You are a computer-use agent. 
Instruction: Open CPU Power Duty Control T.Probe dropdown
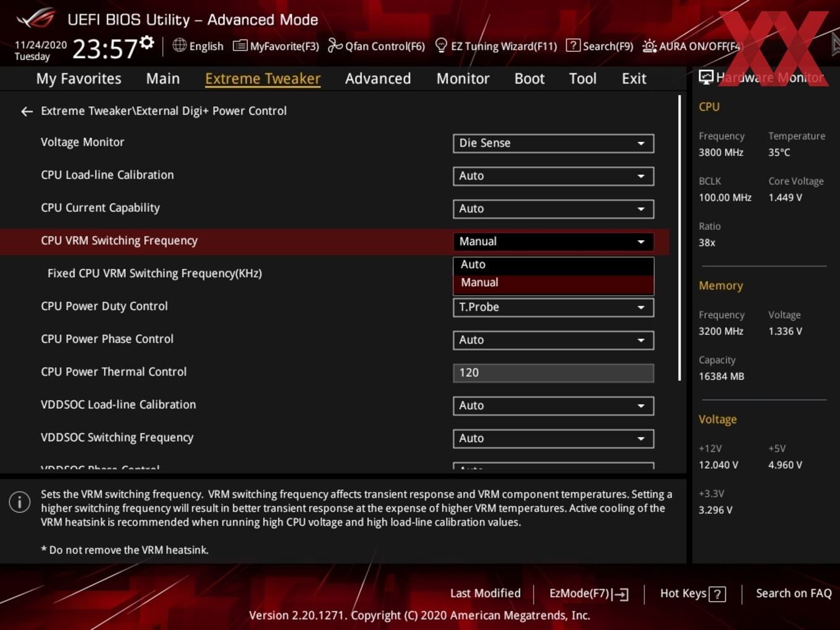click(553, 307)
